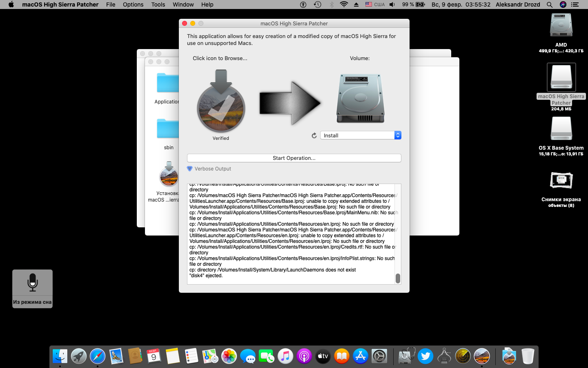Open the Trash in the Dock

528,356
